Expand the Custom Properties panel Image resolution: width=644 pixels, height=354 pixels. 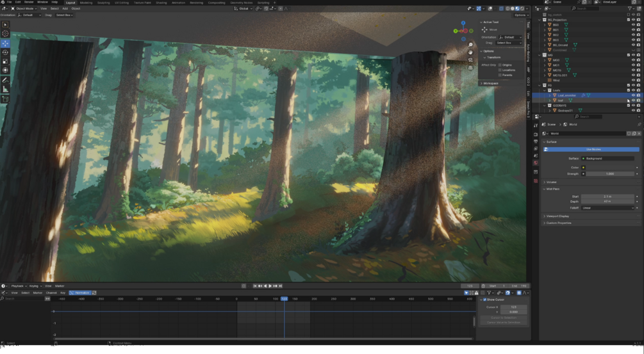[x=557, y=223]
